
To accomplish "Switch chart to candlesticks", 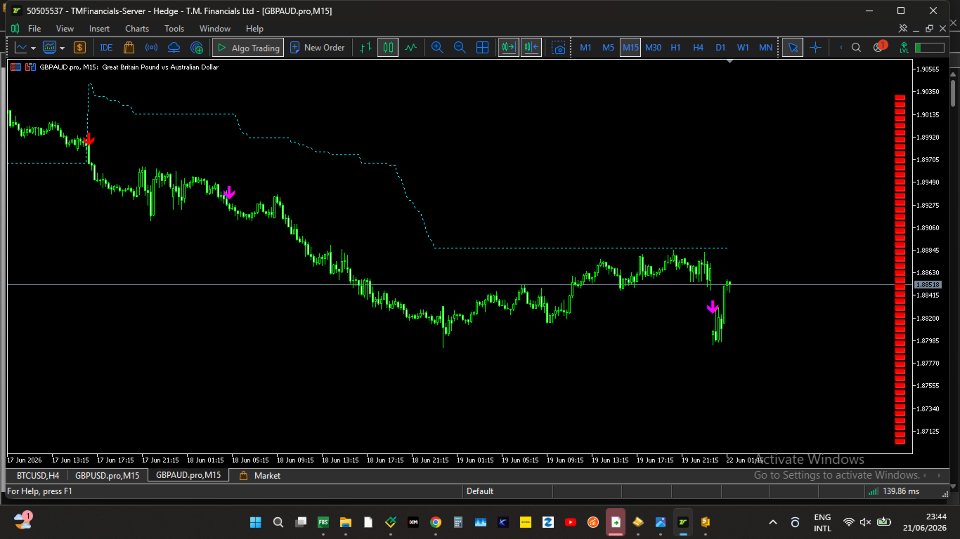I will pos(388,47).
